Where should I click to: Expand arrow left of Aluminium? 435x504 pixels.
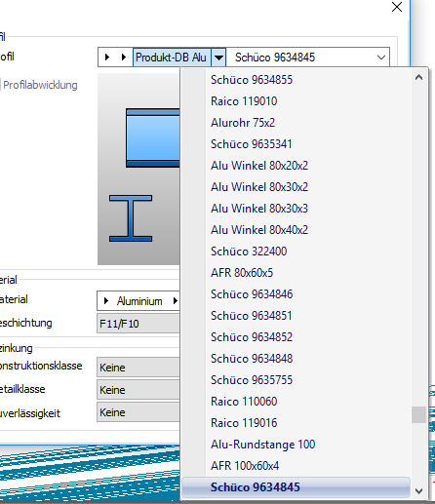pyautogui.click(x=105, y=301)
